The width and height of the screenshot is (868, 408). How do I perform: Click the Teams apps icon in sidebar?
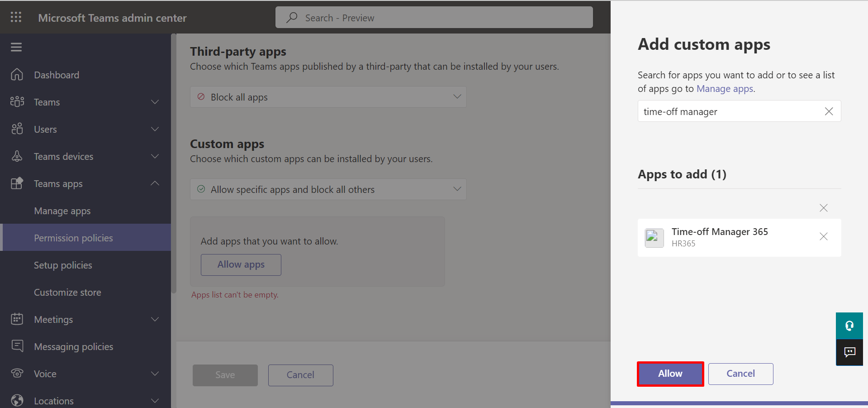[x=17, y=183]
